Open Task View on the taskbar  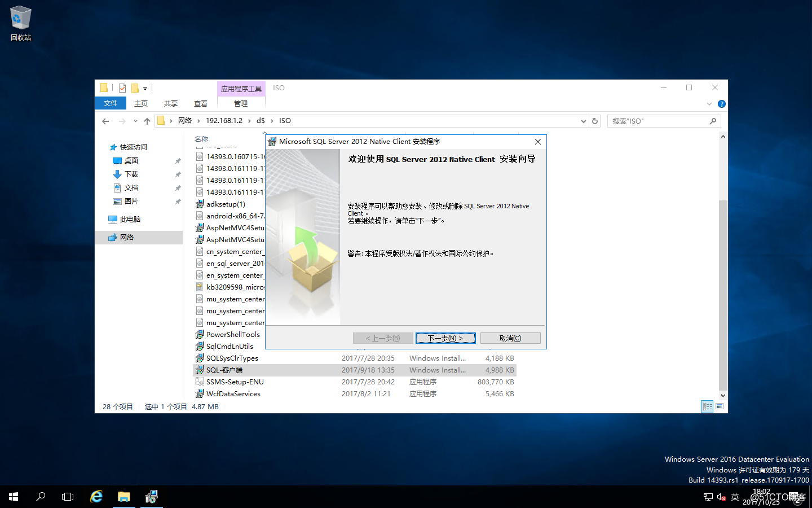click(x=68, y=497)
